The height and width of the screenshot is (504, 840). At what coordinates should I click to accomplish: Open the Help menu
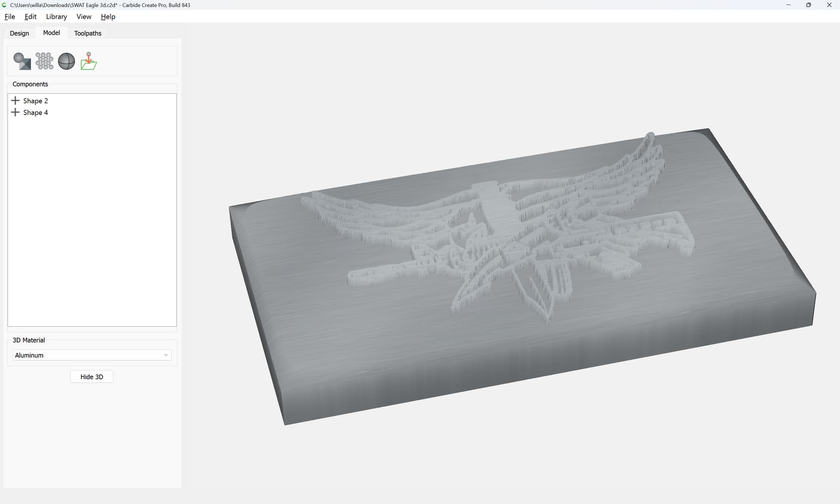tap(108, 17)
